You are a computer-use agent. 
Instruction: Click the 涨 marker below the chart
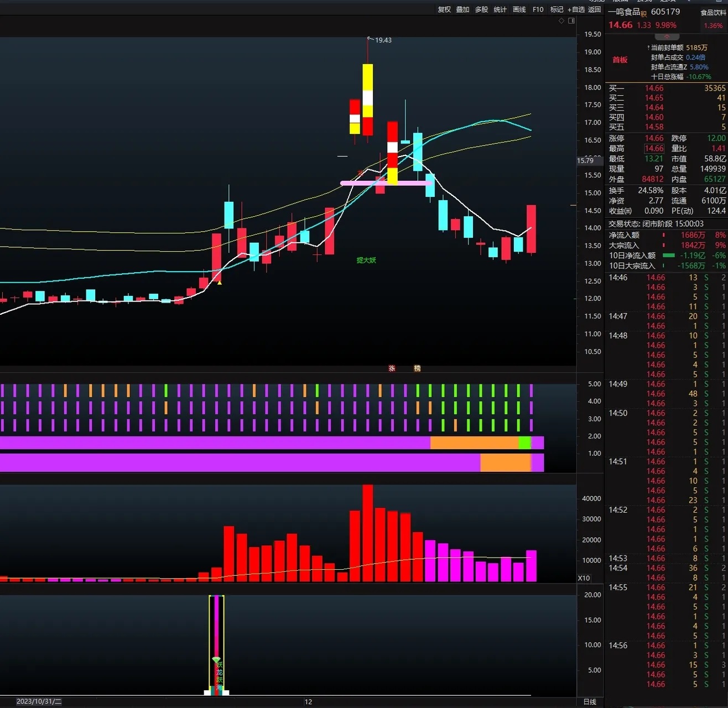pyautogui.click(x=392, y=368)
